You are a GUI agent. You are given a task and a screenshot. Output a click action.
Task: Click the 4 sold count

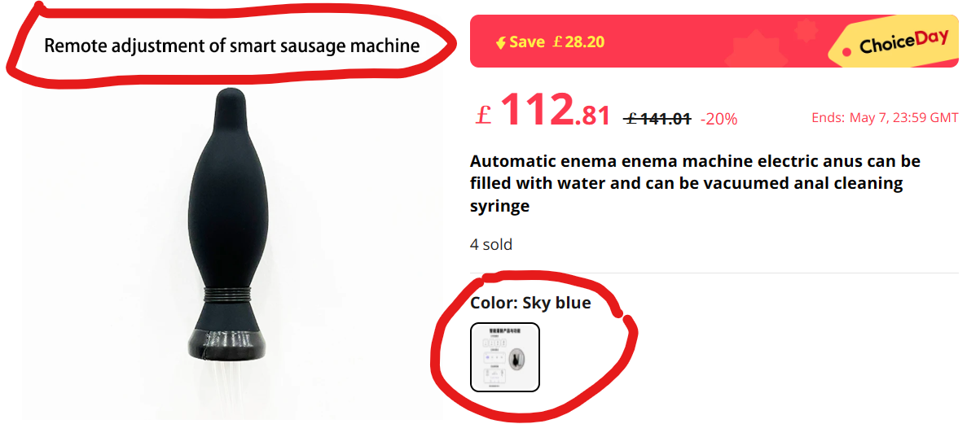(x=491, y=244)
